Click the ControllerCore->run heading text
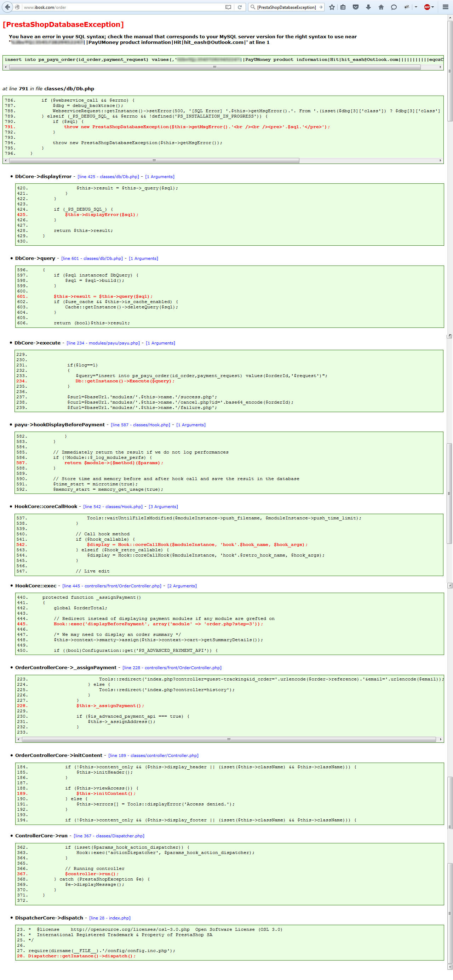 click(41, 836)
